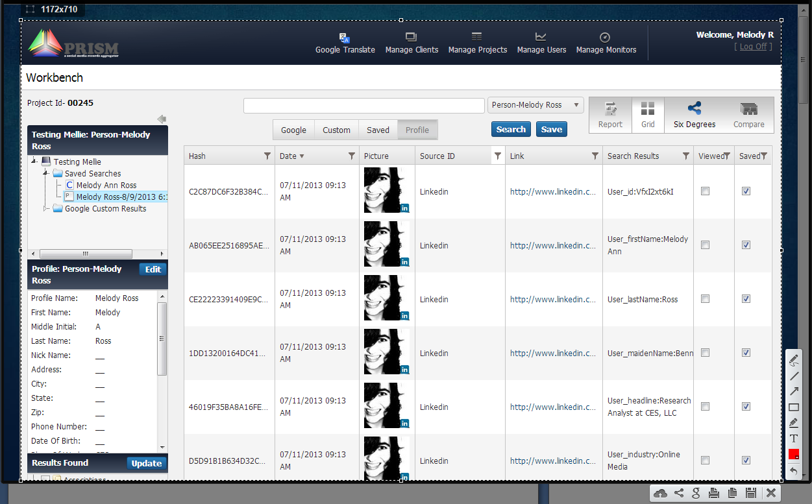This screenshot has height=504, width=812.
Task: Select the text annotation tool
Action: (x=794, y=438)
